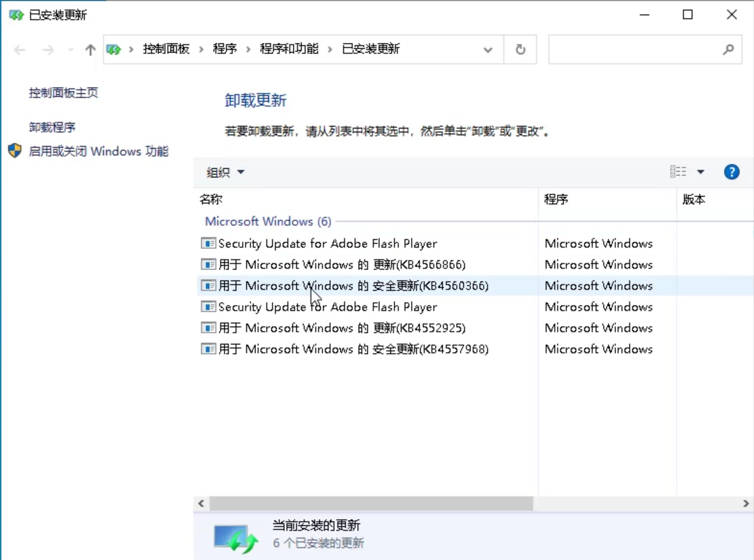Go to 控制面板 in the breadcrumb

coord(166,49)
